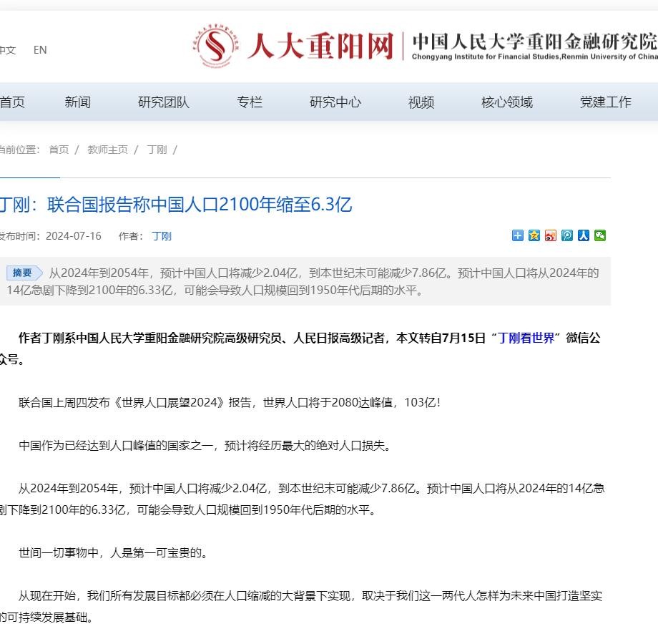Click the 人大重阳网 red logo

coord(293,47)
